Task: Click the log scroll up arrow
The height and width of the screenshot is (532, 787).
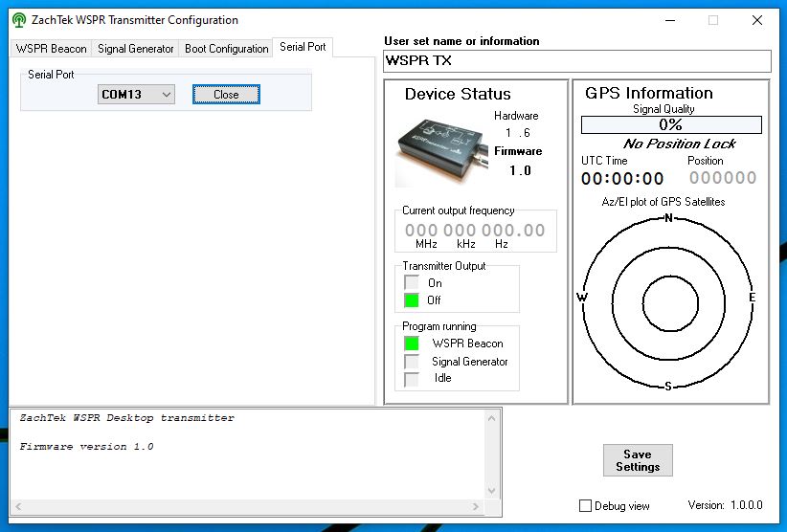Action: click(x=491, y=418)
